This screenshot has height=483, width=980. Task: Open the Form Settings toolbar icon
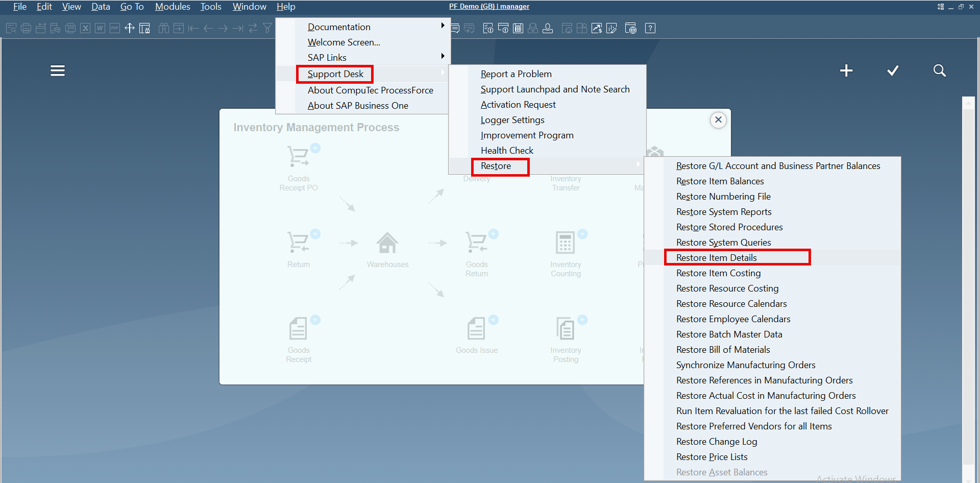click(144, 28)
